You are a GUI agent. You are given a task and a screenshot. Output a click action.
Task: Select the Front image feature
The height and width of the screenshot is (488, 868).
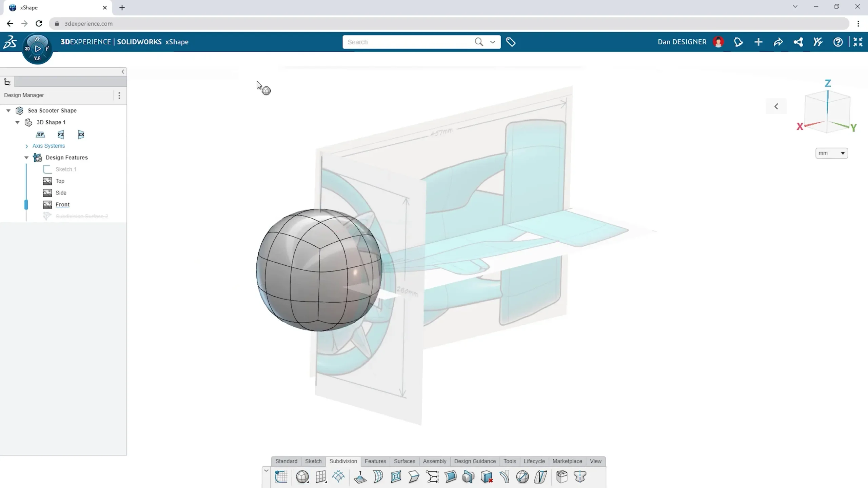(62, 204)
